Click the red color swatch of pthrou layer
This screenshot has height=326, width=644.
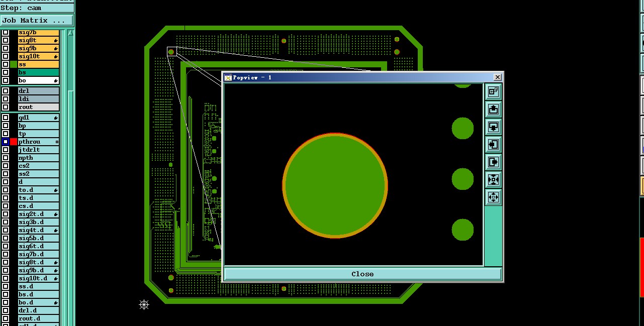pos(14,142)
